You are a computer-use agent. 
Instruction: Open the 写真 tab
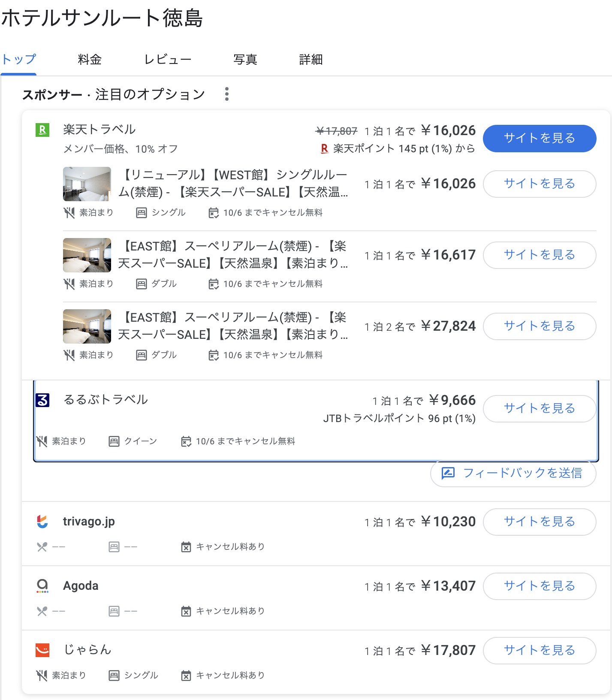pos(245,59)
